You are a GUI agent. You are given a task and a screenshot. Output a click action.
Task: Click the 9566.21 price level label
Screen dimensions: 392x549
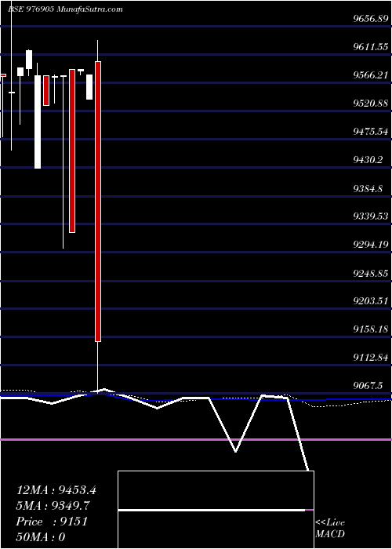(371, 75)
